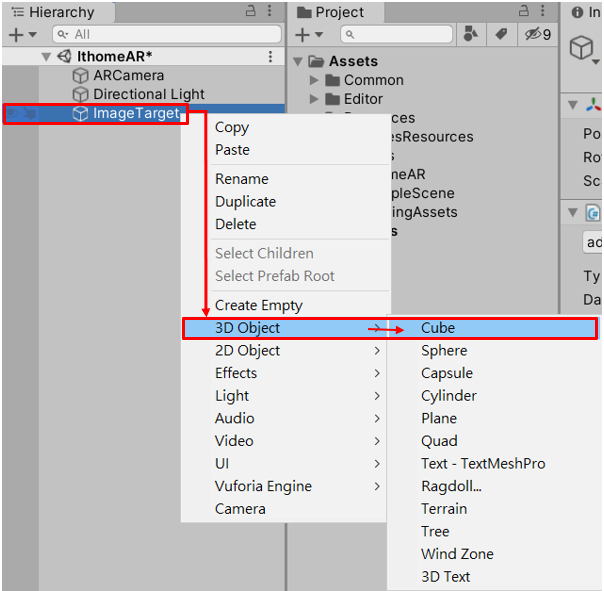
Task: Click the cube icon beside ARCamera
Action: pyautogui.click(x=81, y=76)
